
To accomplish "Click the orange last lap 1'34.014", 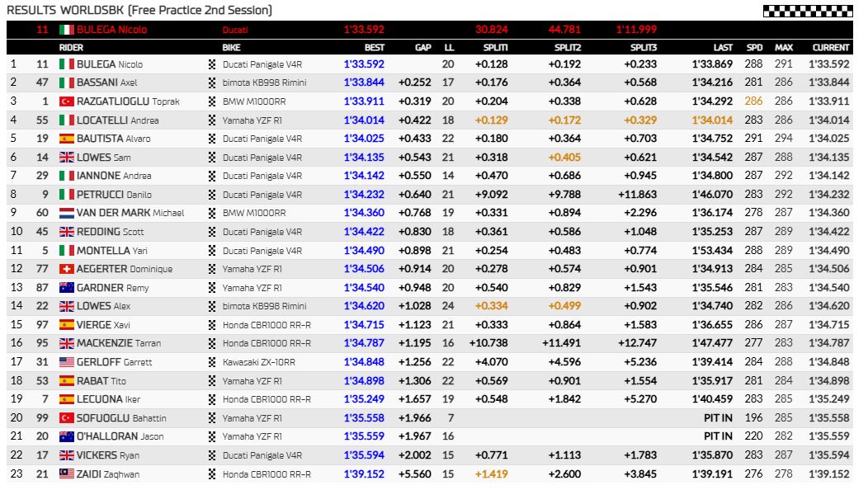I will (712, 120).
